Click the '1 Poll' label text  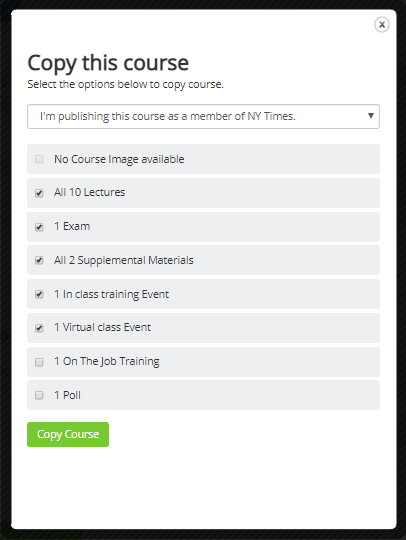tap(67, 395)
